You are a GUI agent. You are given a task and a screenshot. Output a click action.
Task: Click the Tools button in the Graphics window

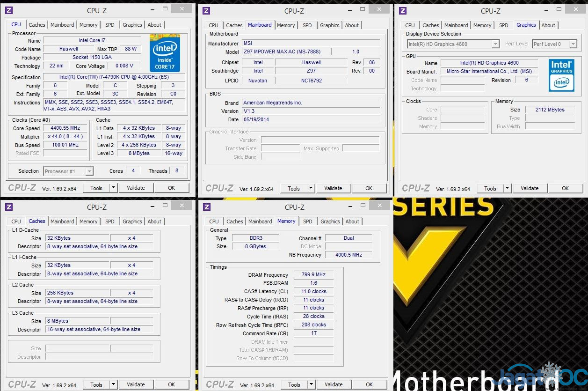[490, 188]
